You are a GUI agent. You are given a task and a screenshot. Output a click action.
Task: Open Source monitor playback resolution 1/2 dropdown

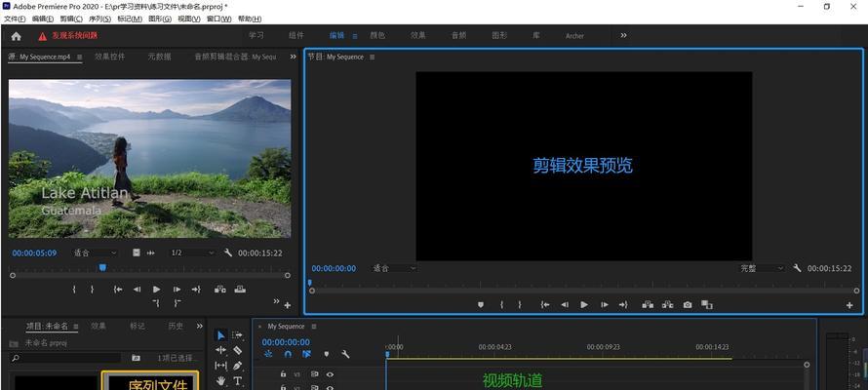(192, 253)
